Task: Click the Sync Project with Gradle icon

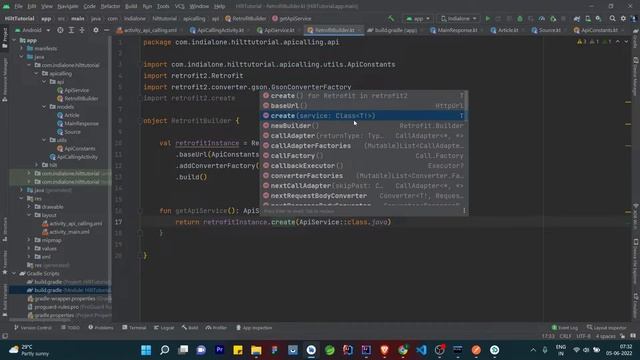Action: (x=577, y=19)
